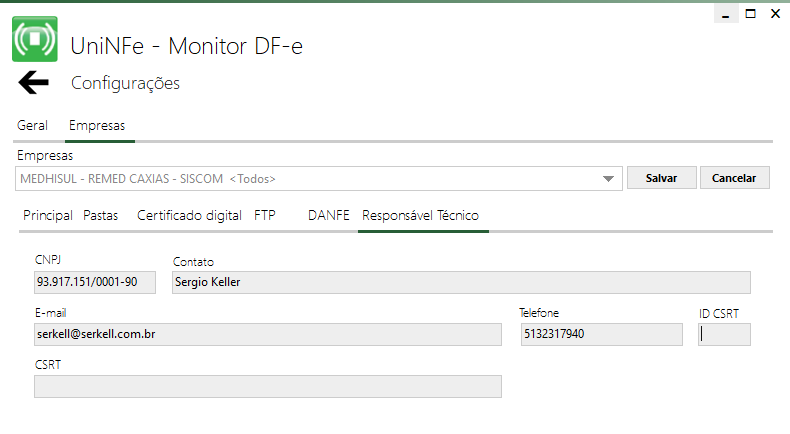Click the green UniNFe application logo

point(35,39)
